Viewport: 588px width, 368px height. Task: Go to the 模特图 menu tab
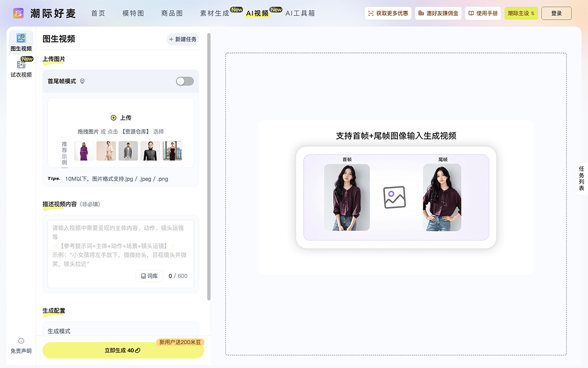(x=133, y=14)
